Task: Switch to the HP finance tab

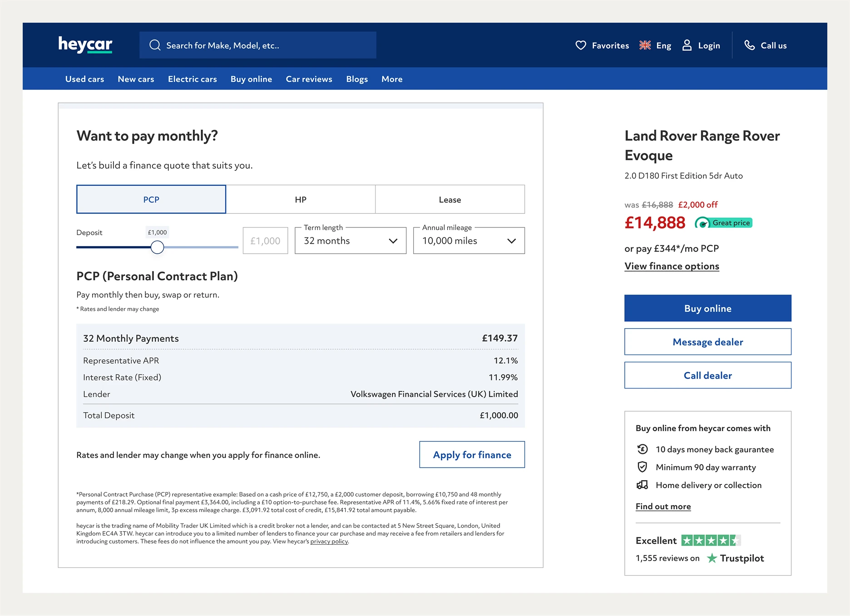Action: pos(301,199)
